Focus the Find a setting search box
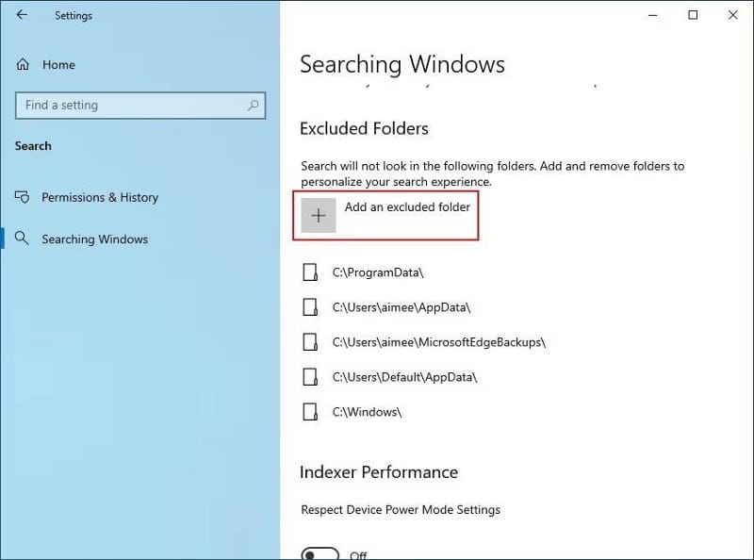The height and width of the screenshot is (560, 754). click(140, 106)
